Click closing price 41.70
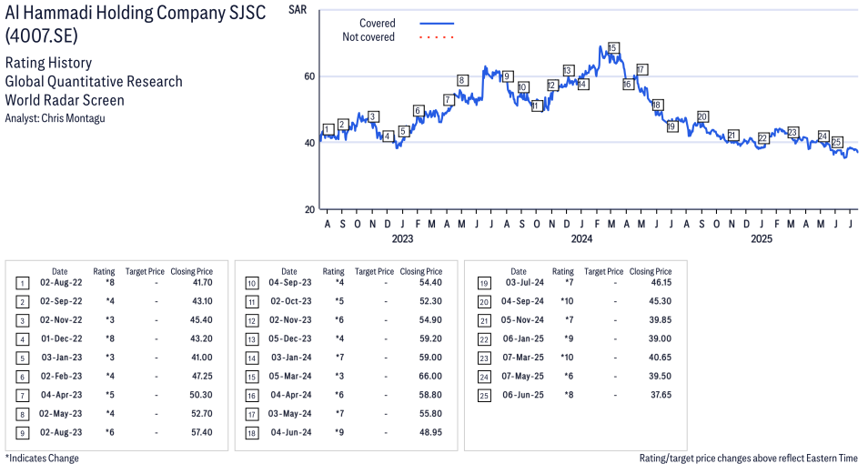This screenshot has width=868, height=464. pos(201,282)
